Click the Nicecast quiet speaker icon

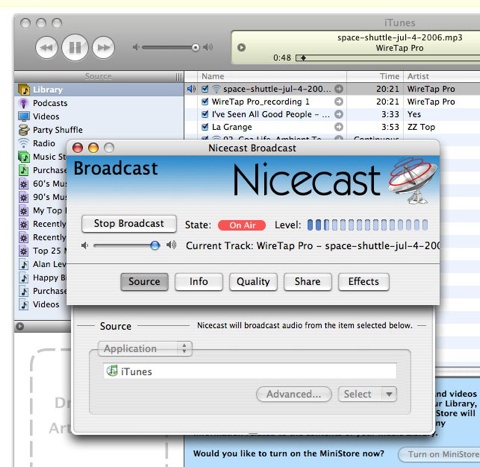pos(85,246)
